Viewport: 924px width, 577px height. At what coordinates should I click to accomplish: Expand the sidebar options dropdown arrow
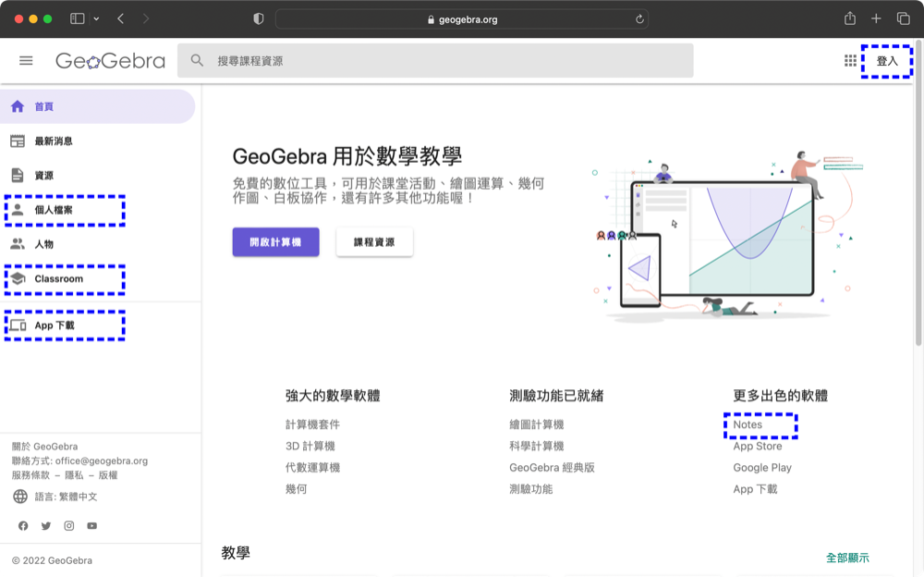click(96, 18)
